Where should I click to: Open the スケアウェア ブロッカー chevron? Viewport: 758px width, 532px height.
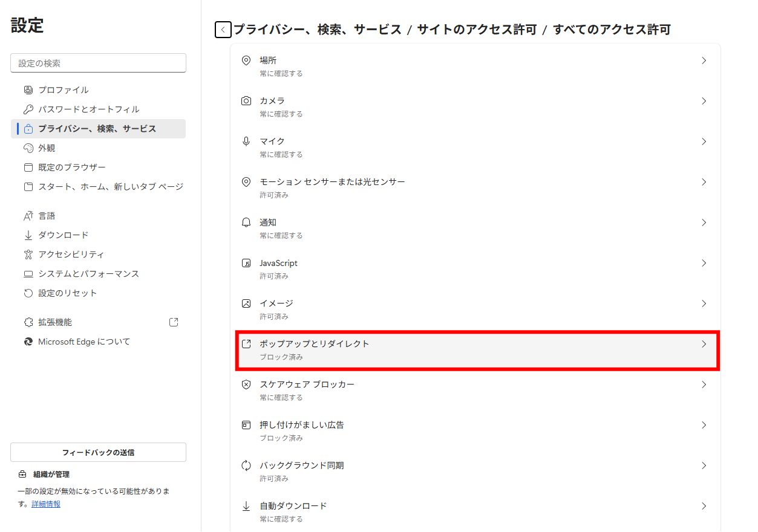point(704,384)
